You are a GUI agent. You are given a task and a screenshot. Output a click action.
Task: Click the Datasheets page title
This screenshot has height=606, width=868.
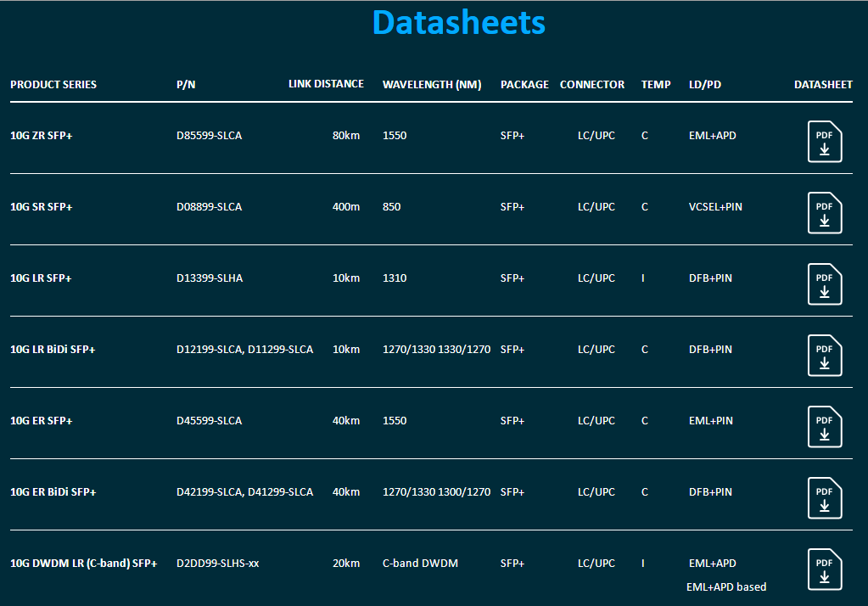pos(459,23)
